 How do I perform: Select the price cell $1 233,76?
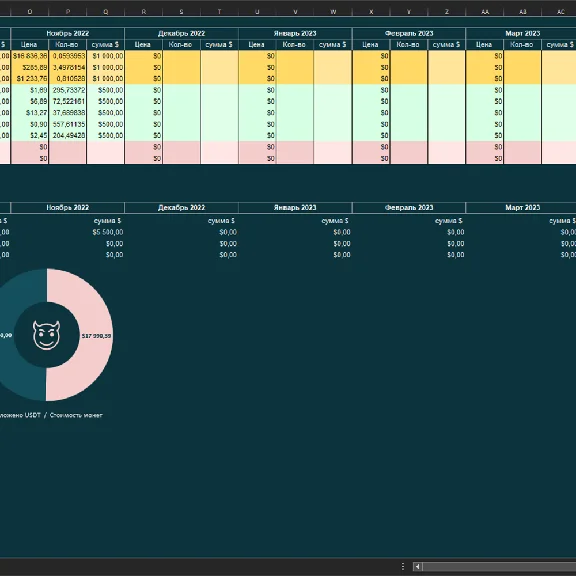pos(30,79)
